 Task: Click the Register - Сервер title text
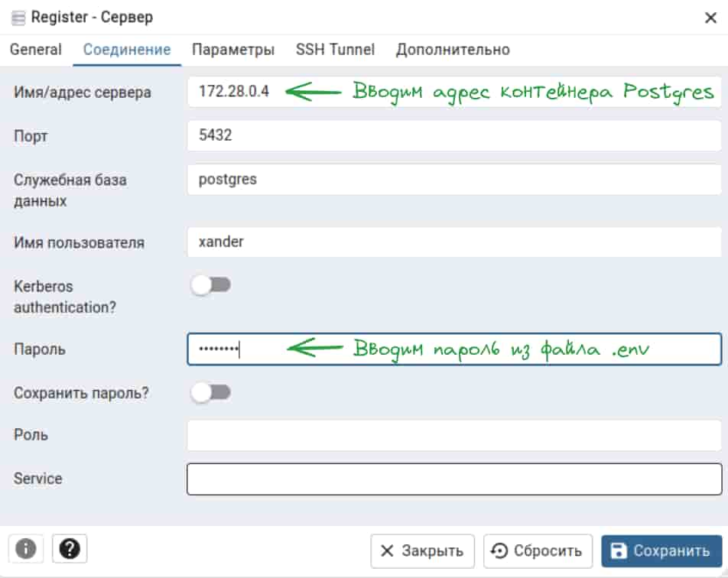(92, 18)
